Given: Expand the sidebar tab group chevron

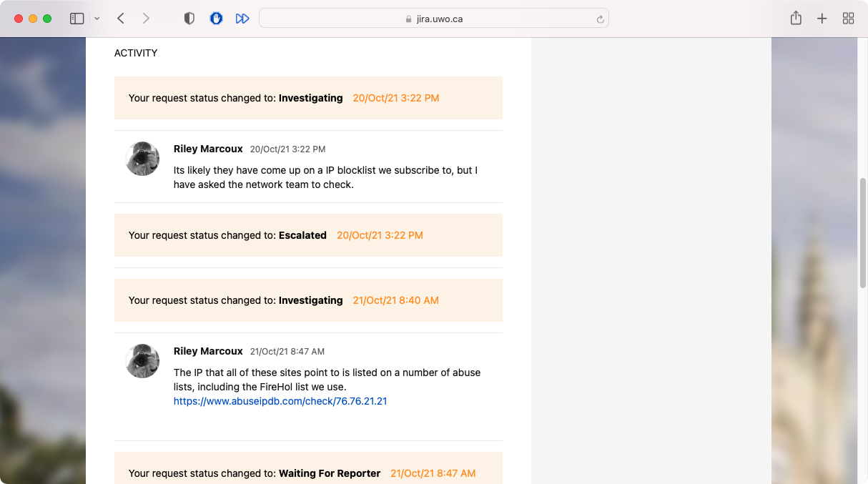Looking at the screenshot, I should [x=97, y=19].
